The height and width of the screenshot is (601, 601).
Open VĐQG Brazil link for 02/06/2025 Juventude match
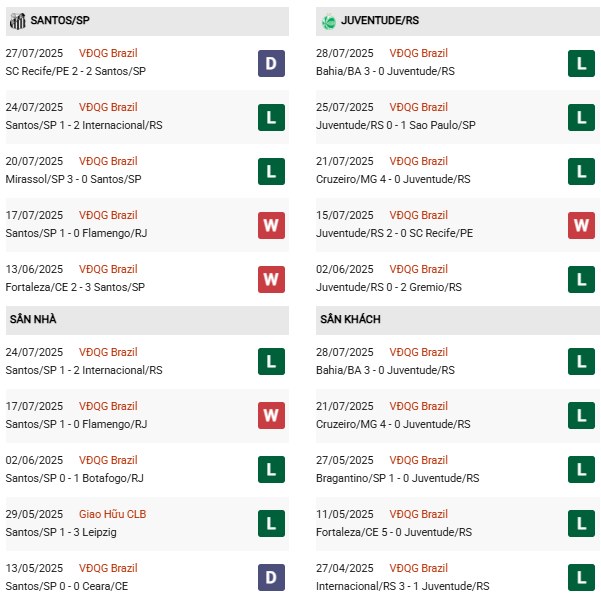419,269
